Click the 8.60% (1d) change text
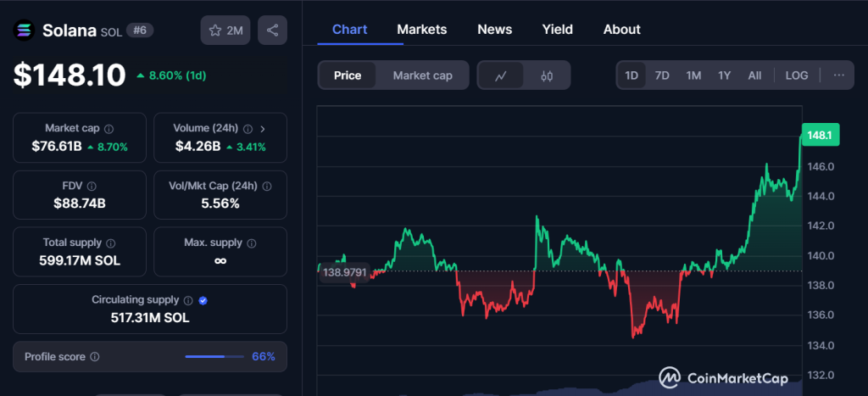Image resolution: width=868 pixels, height=396 pixels. click(177, 75)
